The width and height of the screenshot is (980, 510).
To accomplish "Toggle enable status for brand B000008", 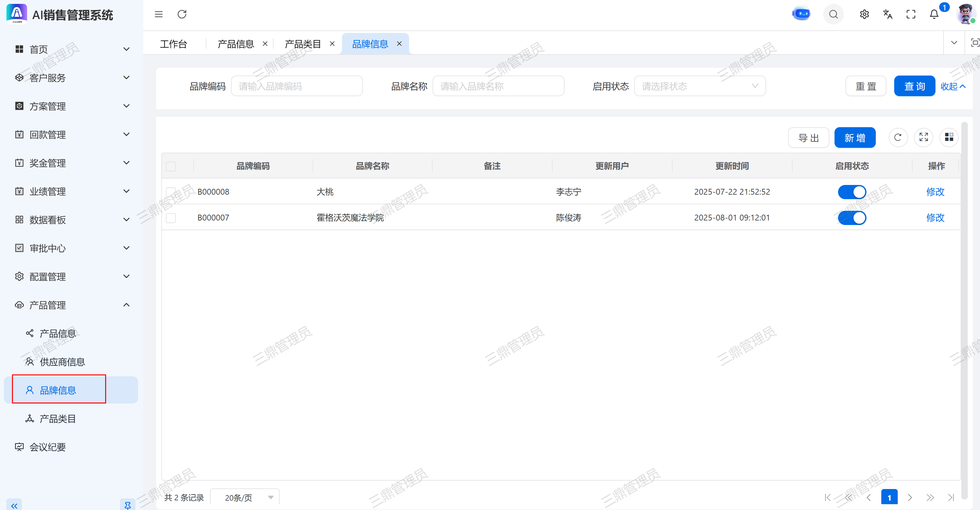I will [x=852, y=192].
